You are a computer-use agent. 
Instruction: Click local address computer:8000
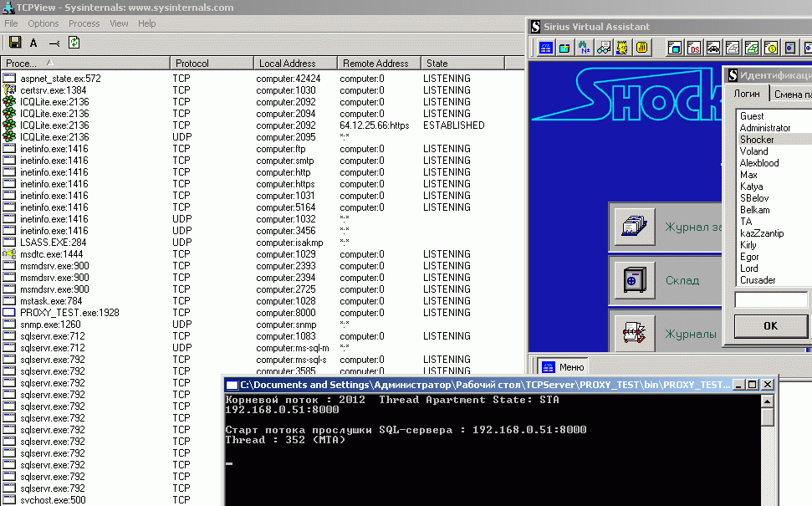click(285, 313)
